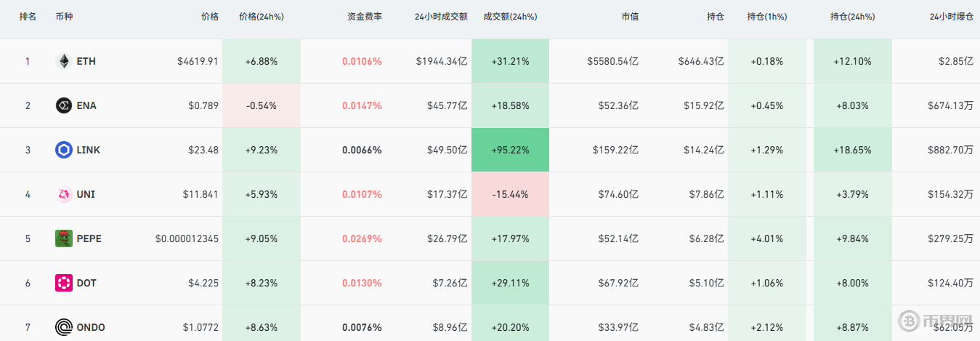Screen dimensions: 980x341
Task: Click the ETH coin icon
Action: (x=63, y=62)
